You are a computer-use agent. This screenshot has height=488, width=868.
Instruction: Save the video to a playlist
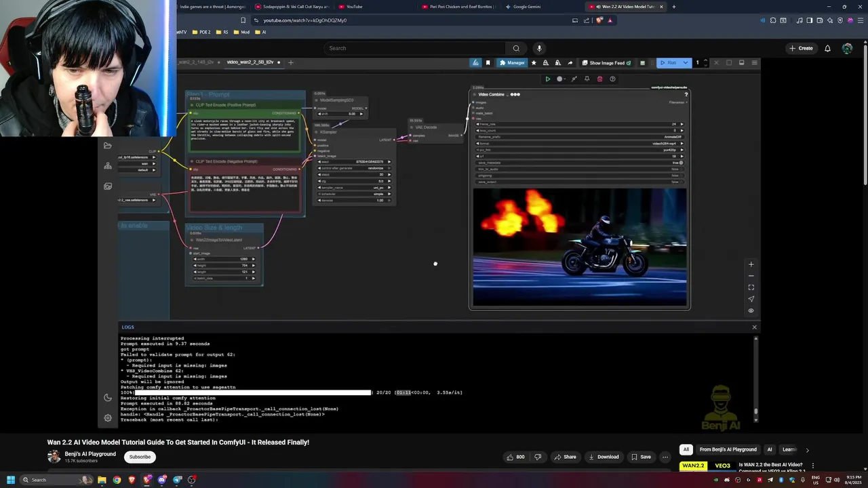click(x=641, y=457)
